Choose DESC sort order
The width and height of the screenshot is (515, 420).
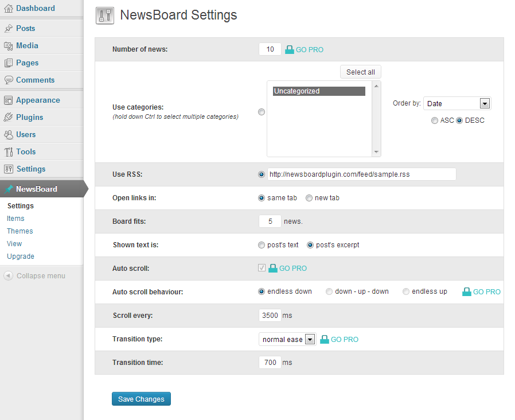(x=459, y=120)
